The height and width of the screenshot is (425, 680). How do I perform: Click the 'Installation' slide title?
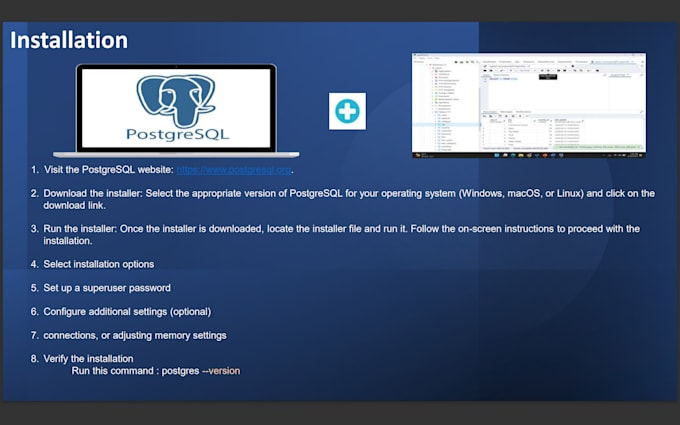(x=69, y=40)
